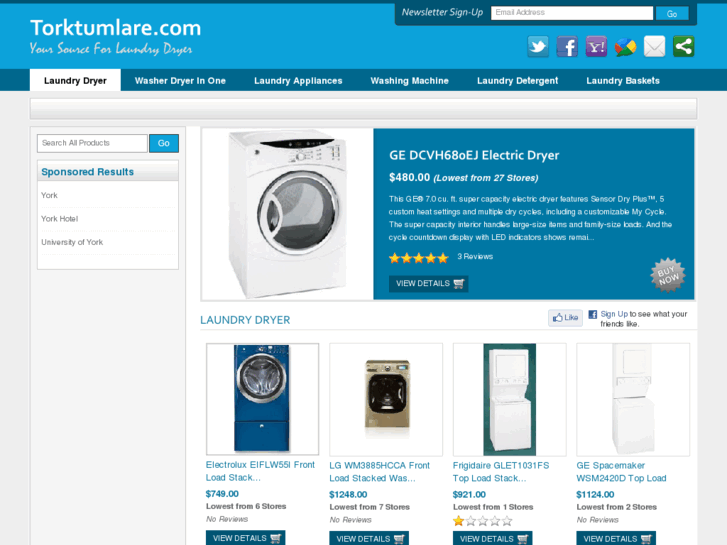Viewport: 727px width, 545px height.
Task: Click the Twitter share icon
Action: [x=538, y=46]
